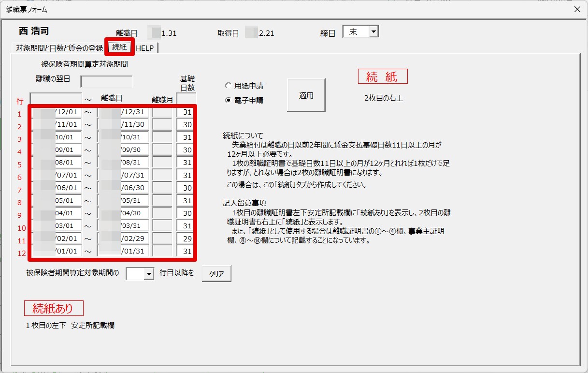Open the 締日 dropdown list

(373, 32)
